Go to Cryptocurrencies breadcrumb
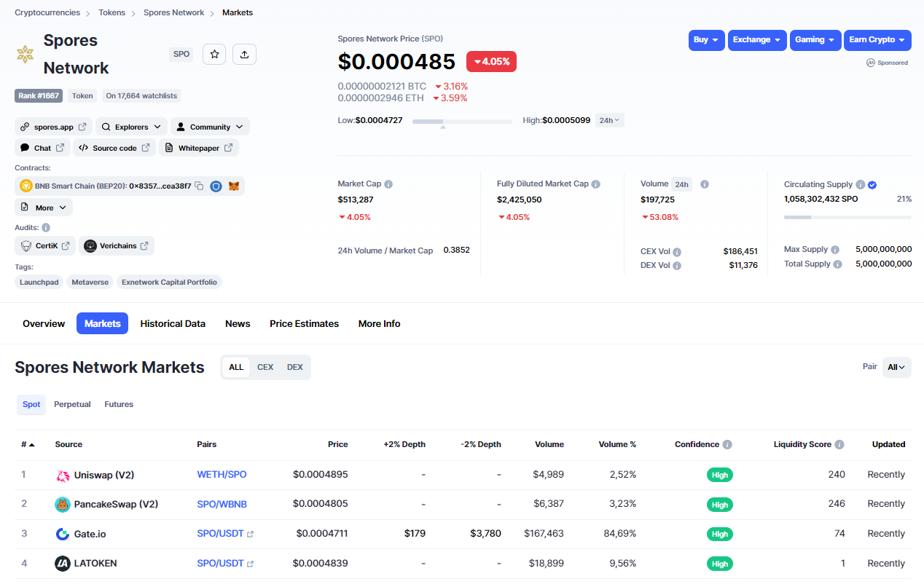The width and height of the screenshot is (924, 584). coord(47,13)
